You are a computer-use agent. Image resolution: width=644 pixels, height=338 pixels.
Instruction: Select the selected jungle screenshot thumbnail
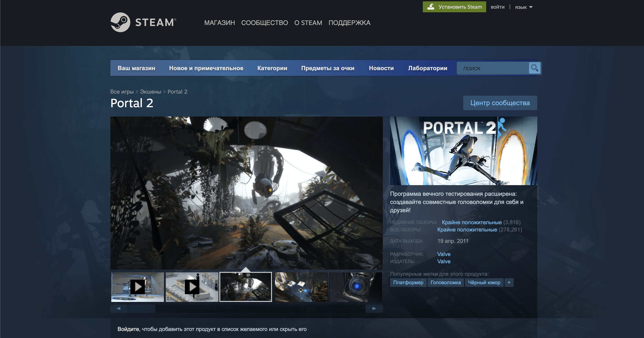point(246,287)
